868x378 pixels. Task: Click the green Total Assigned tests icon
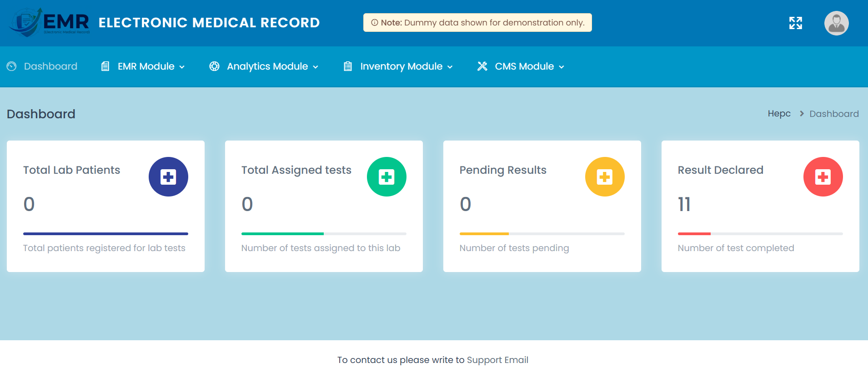pyautogui.click(x=386, y=176)
